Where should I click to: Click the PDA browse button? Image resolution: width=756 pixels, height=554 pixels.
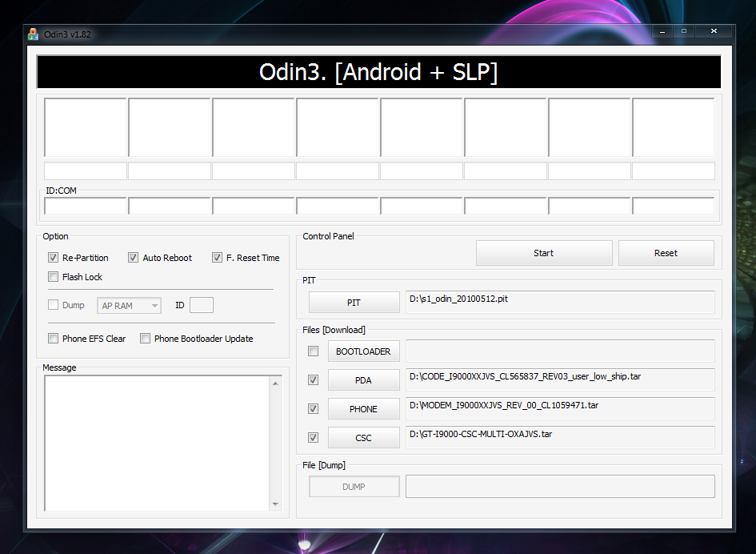(363, 379)
